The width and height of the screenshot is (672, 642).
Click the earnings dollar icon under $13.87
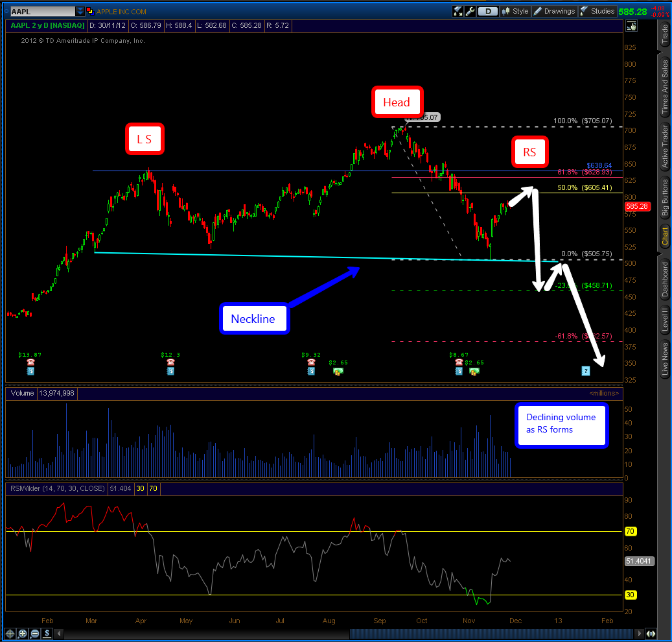pyautogui.click(x=30, y=372)
